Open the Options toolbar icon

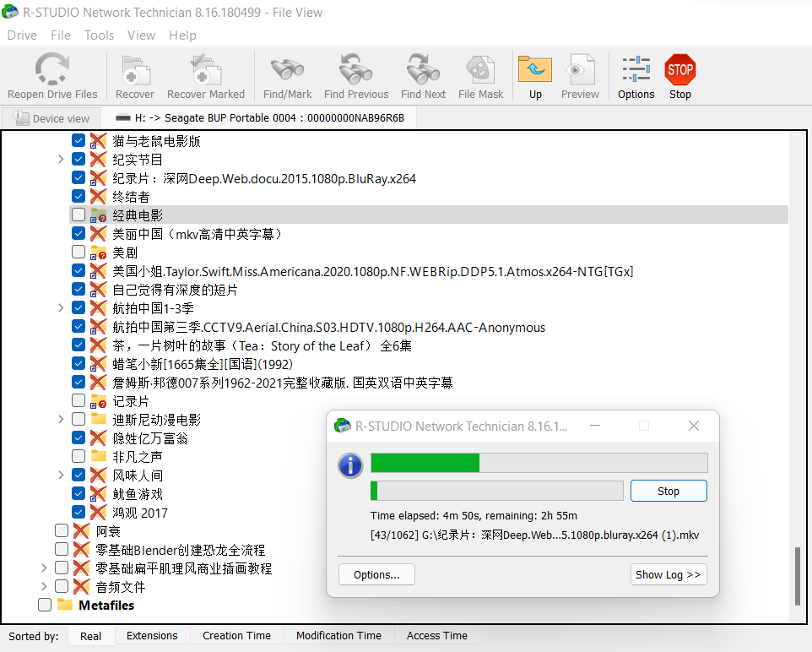(636, 69)
